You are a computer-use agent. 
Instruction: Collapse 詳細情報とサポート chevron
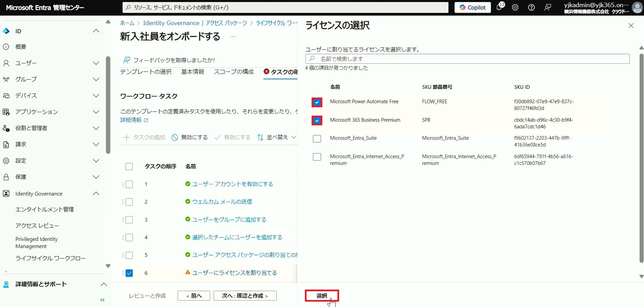(x=104, y=284)
